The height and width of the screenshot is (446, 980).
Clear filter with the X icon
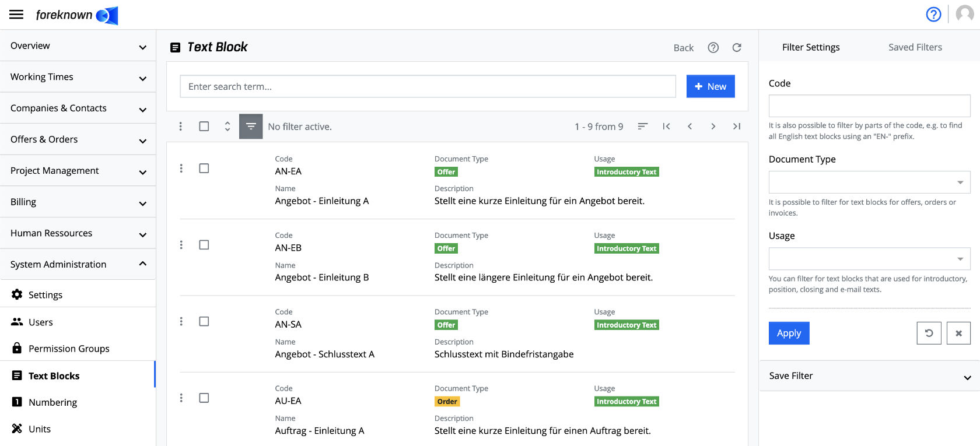[x=958, y=333]
